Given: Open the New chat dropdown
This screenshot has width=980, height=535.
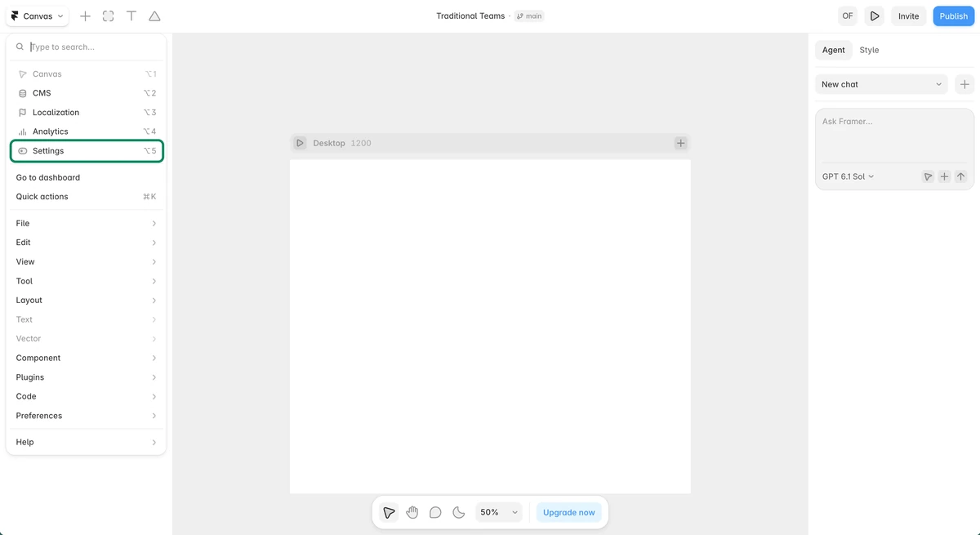Looking at the screenshot, I should click(881, 84).
